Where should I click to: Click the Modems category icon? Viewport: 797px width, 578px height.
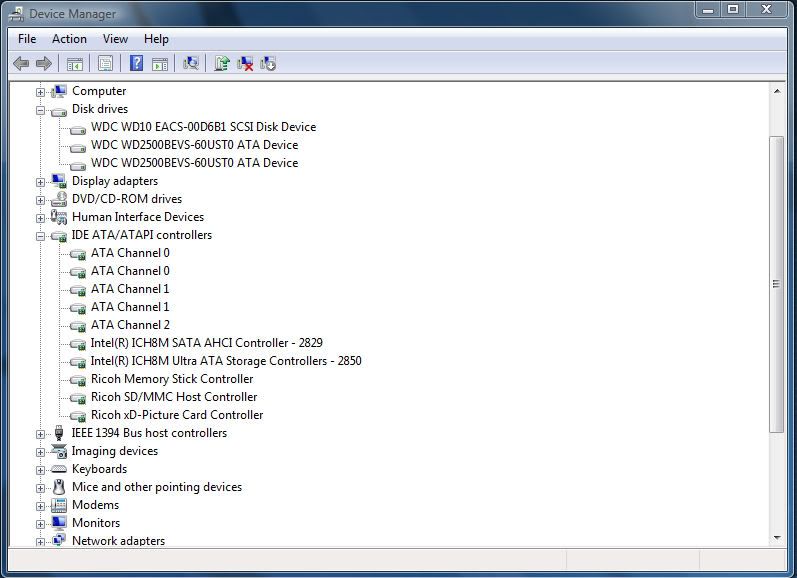(x=59, y=505)
